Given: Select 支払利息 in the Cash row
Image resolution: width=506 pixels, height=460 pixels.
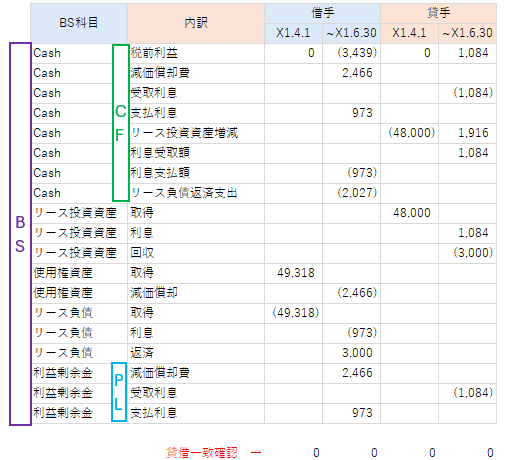Looking at the screenshot, I should coord(196,113).
